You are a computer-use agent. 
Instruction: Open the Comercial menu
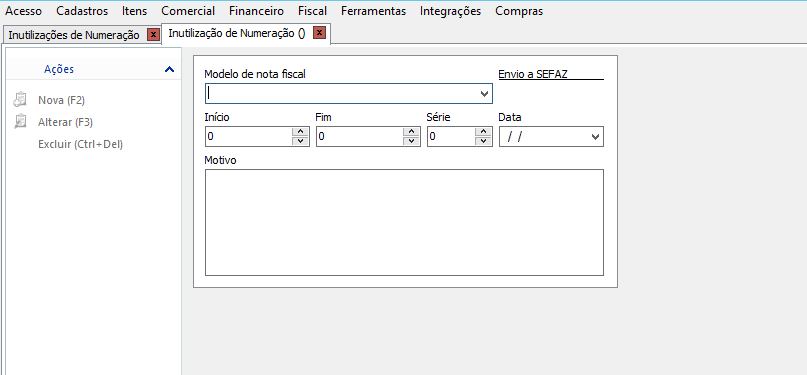coord(188,11)
